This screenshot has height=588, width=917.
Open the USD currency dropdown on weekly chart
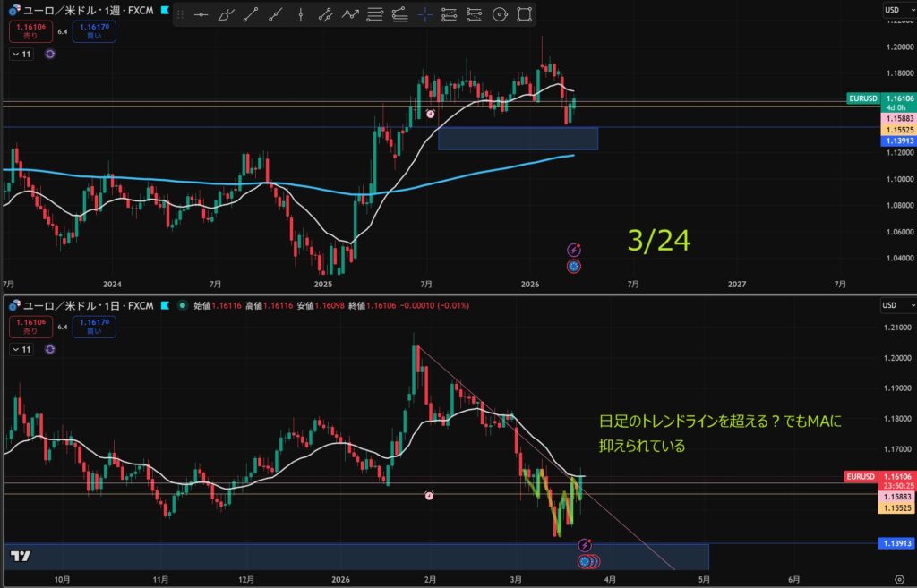[x=891, y=10]
